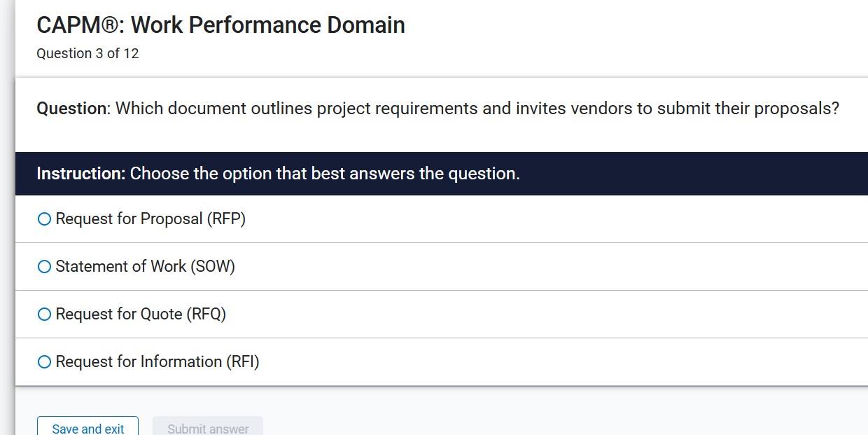Click the quiz title "CAPM®: Work Performance Domain"
868x435 pixels.
(220, 25)
